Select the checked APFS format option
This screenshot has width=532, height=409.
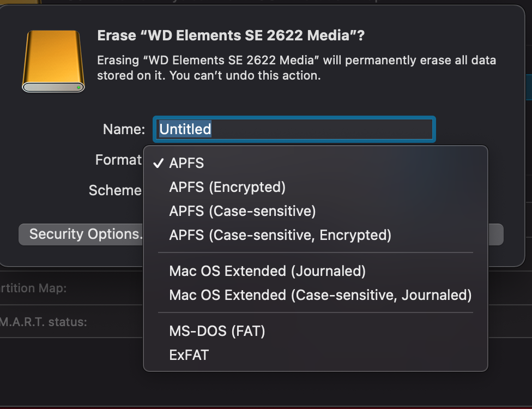pyautogui.click(x=316, y=163)
